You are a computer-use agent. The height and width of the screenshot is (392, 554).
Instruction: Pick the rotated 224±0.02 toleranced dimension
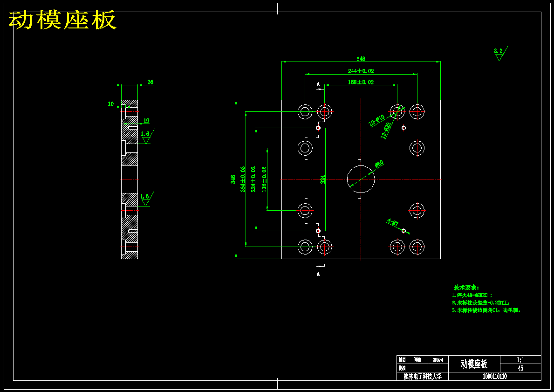(253, 179)
